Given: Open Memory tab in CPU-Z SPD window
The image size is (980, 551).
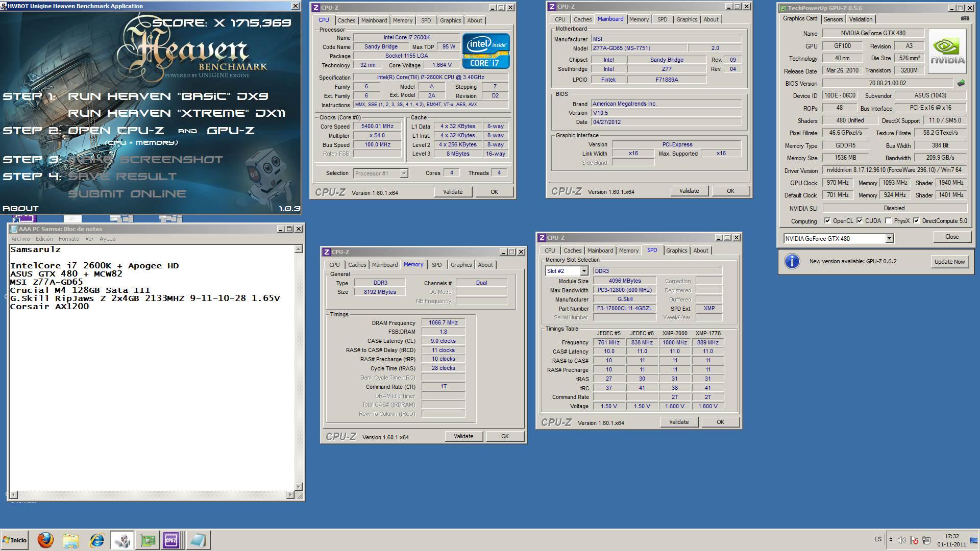Looking at the screenshot, I should click(628, 251).
